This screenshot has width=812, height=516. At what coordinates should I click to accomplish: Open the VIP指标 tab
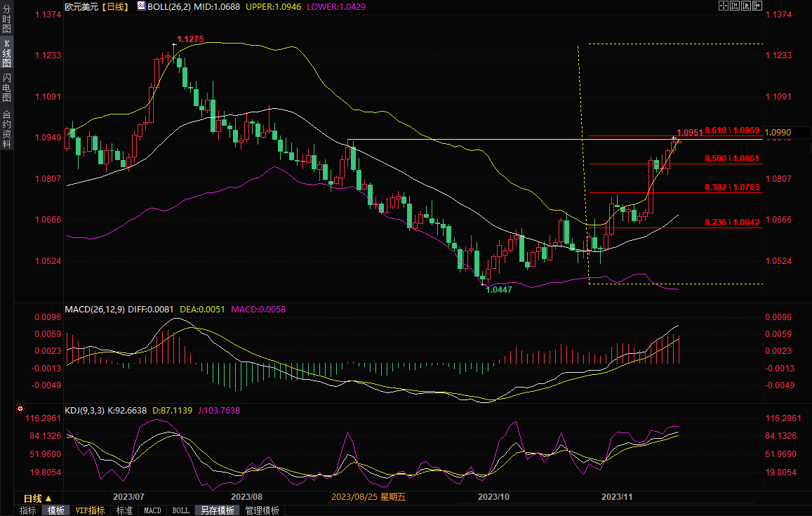pyautogui.click(x=90, y=510)
